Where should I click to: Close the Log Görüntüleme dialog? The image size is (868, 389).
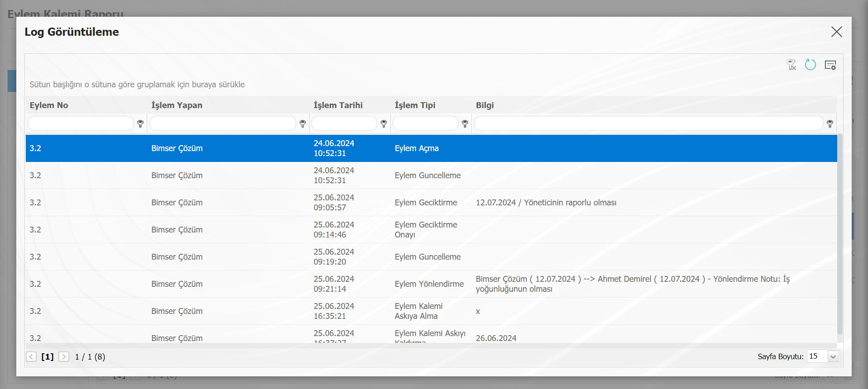click(x=837, y=32)
